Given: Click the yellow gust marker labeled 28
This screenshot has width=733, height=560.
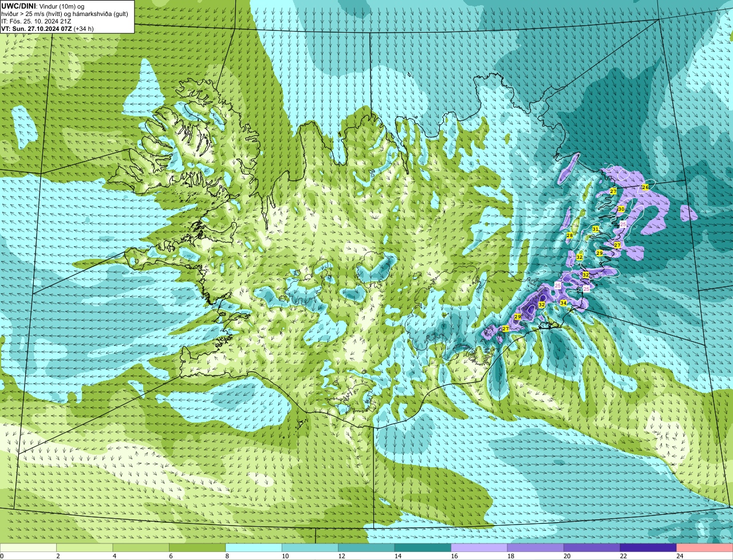Looking at the screenshot, I should pos(570,235).
